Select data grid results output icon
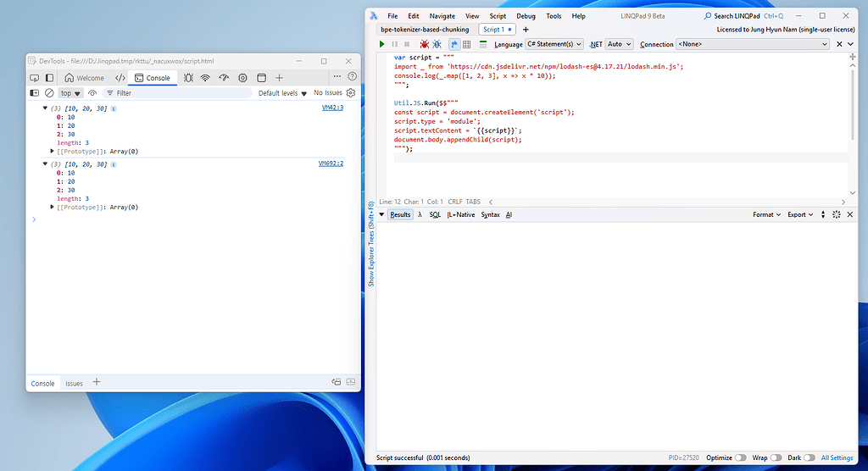868x471 pixels. click(467, 44)
